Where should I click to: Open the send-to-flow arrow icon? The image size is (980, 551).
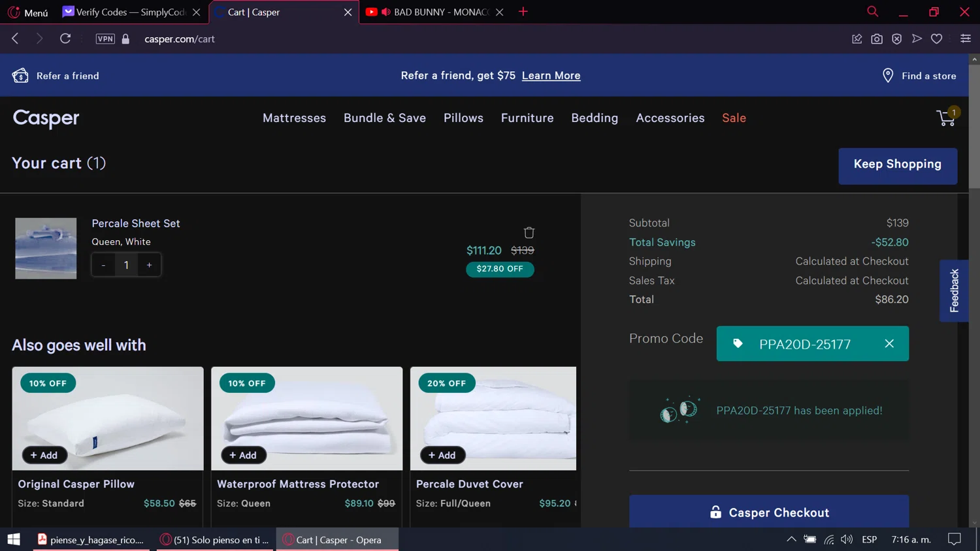pos(917,39)
